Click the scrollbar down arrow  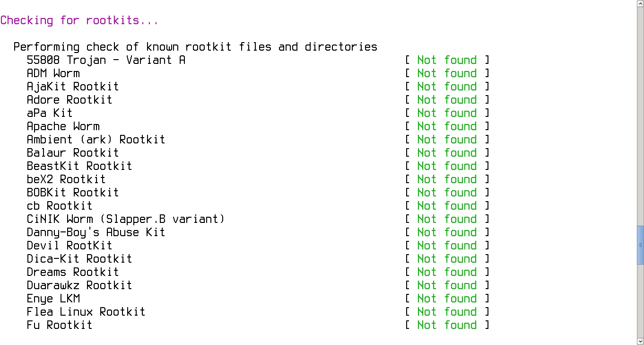[x=640, y=341]
